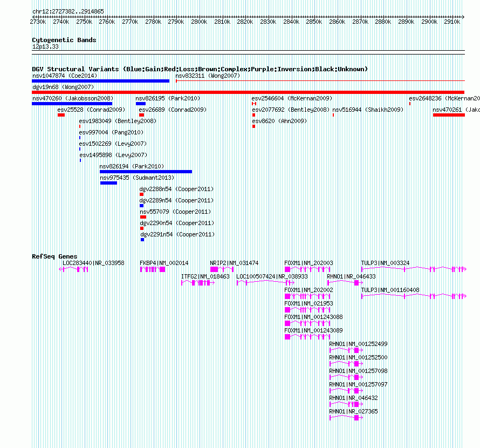Image resolution: width=480 pixels, height=448 pixels.
Task: Click the LOC283440|NR_033958 gene glyph
Action: pos(73,269)
